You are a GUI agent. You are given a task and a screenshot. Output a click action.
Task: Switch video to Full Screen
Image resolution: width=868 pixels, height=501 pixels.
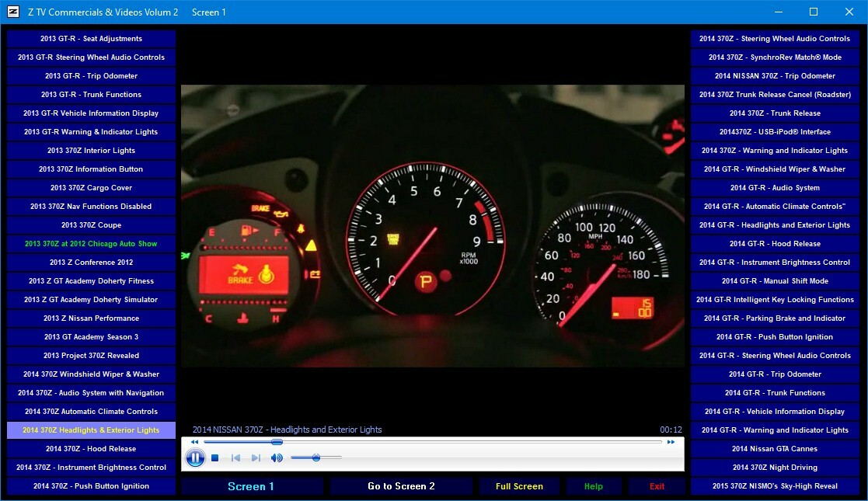tap(519, 486)
